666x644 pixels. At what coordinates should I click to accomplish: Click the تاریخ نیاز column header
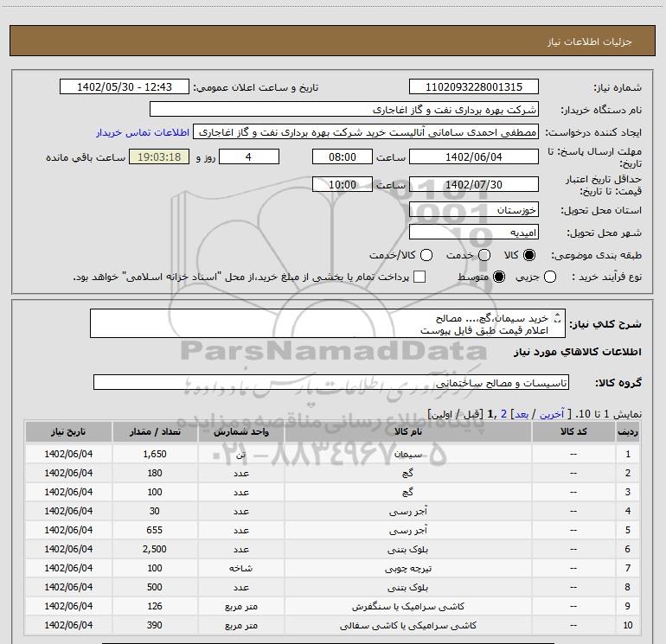pos(68,431)
